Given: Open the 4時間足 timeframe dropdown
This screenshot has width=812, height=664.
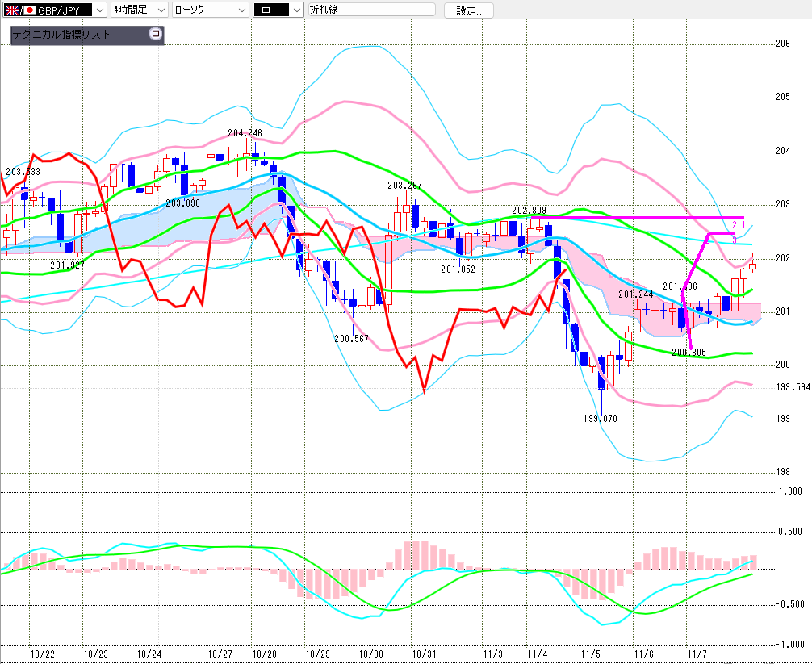Looking at the screenshot, I should tap(161, 10).
